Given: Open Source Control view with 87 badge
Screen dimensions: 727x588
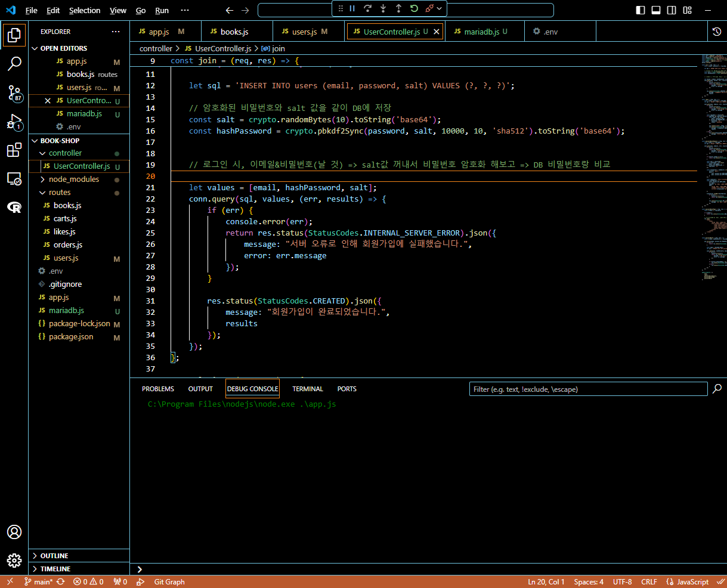Looking at the screenshot, I should (x=14, y=92).
